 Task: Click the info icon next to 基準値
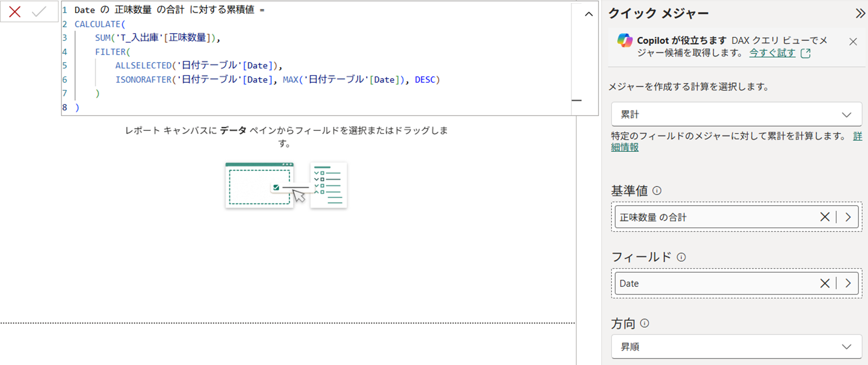(x=657, y=191)
